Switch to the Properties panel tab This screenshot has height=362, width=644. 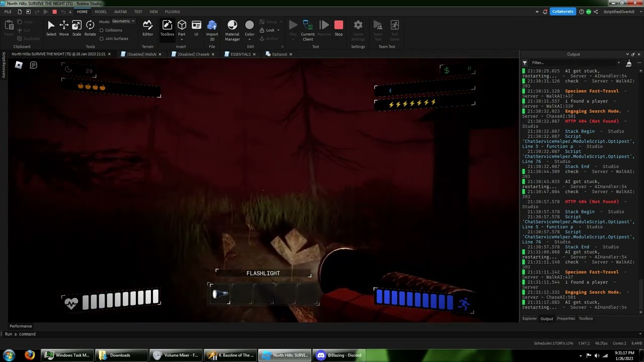coord(566,319)
